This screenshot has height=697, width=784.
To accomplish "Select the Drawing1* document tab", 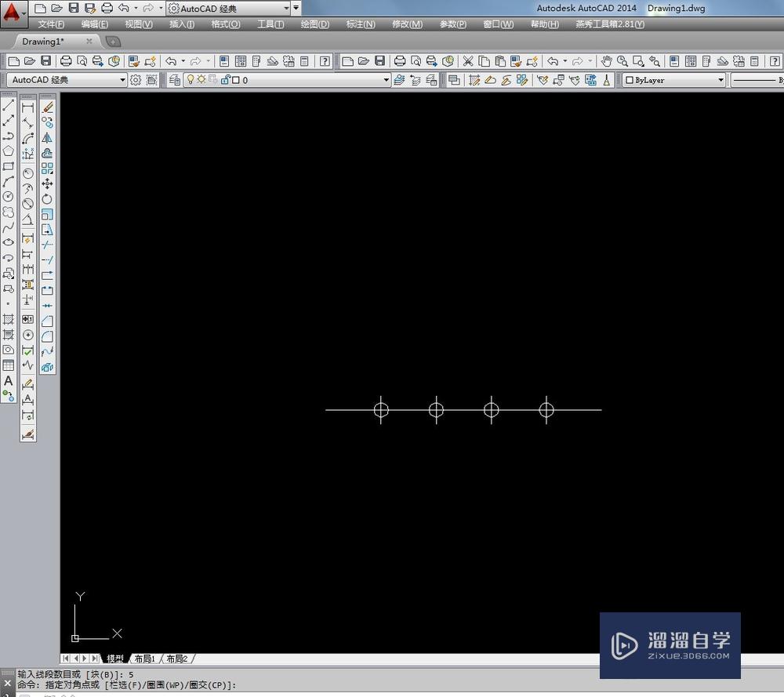I will [43, 42].
